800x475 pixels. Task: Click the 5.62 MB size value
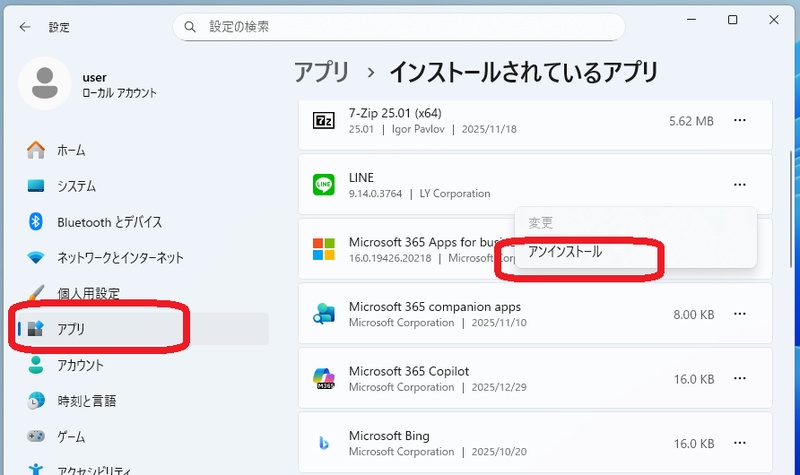[x=691, y=121]
